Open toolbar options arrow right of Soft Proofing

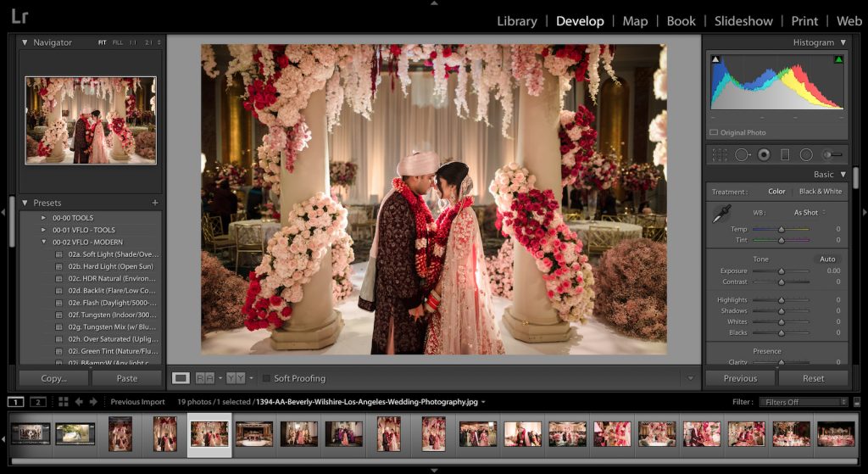point(690,378)
